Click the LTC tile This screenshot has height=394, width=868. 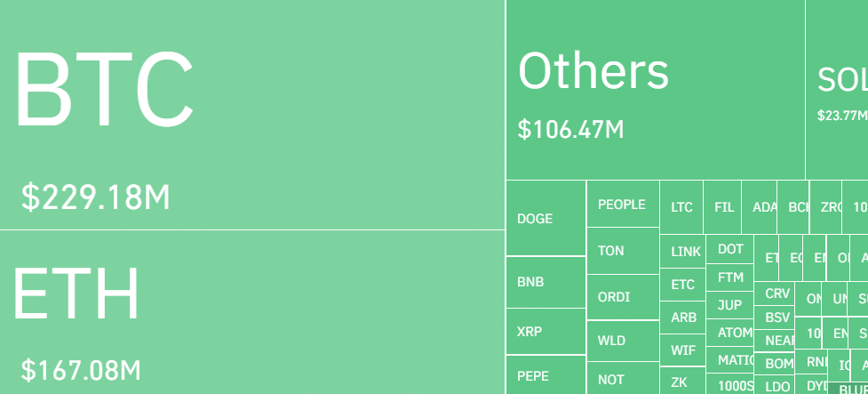click(681, 207)
